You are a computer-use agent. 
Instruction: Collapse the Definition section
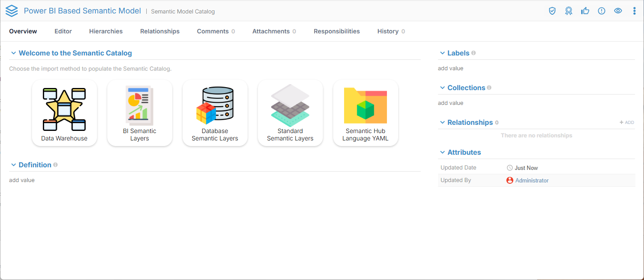(13, 165)
